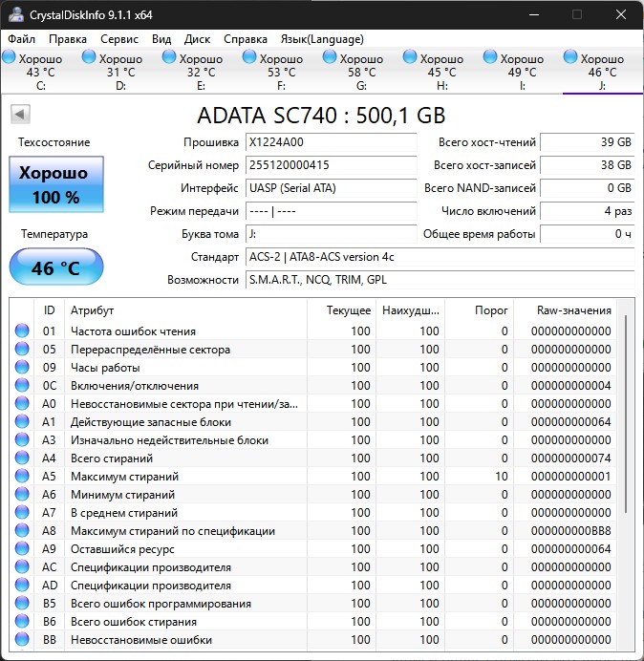Image resolution: width=644 pixels, height=661 pixels.
Task: Click the Число включений value 4 раз
Action: [588, 211]
